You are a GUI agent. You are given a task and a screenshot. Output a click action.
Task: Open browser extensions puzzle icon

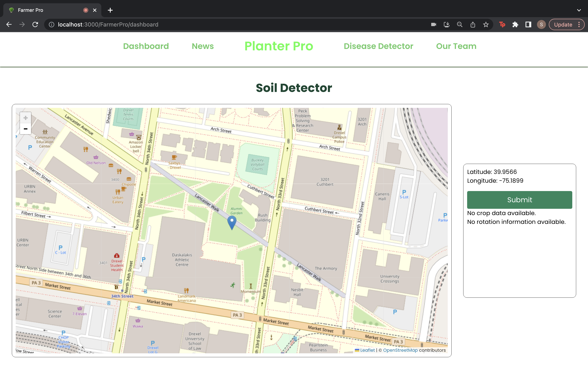(x=515, y=24)
